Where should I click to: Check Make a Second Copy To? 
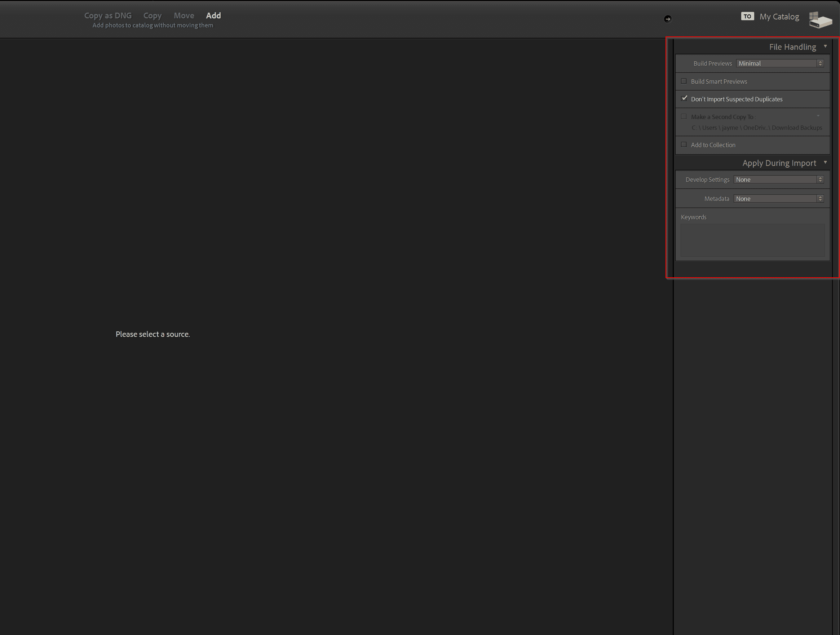click(684, 116)
